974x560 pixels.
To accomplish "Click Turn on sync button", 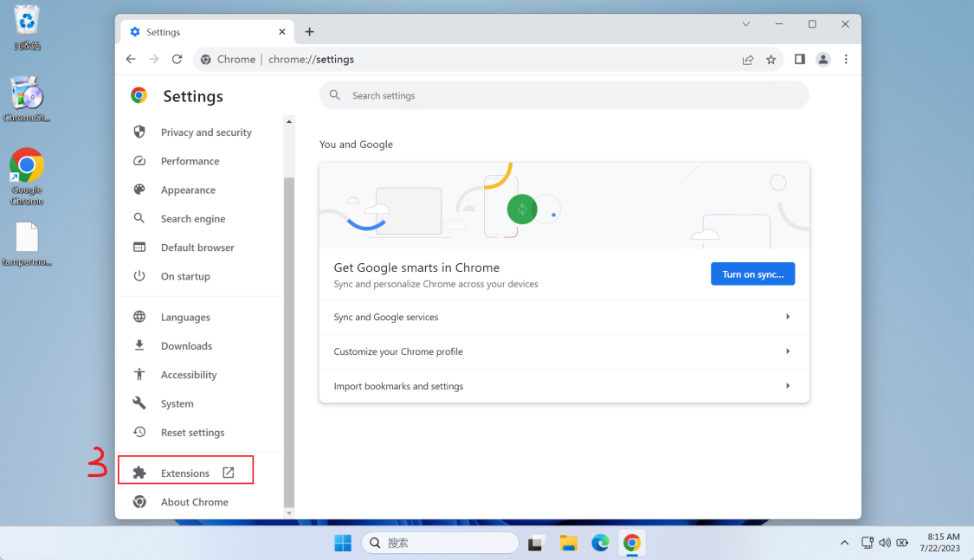I will (x=753, y=274).
